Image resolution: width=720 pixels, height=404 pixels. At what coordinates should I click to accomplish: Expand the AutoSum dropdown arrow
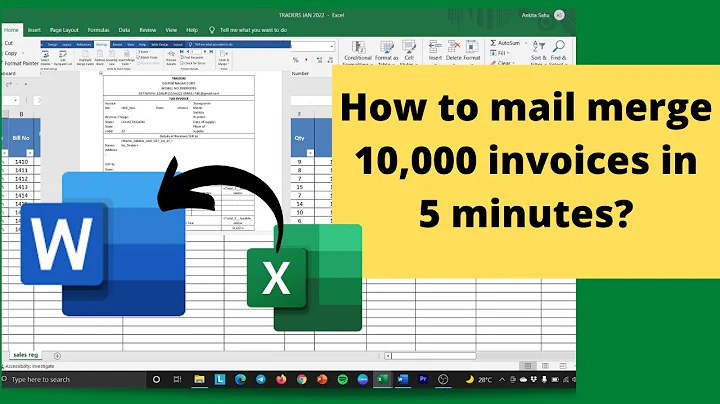(x=526, y=43)
